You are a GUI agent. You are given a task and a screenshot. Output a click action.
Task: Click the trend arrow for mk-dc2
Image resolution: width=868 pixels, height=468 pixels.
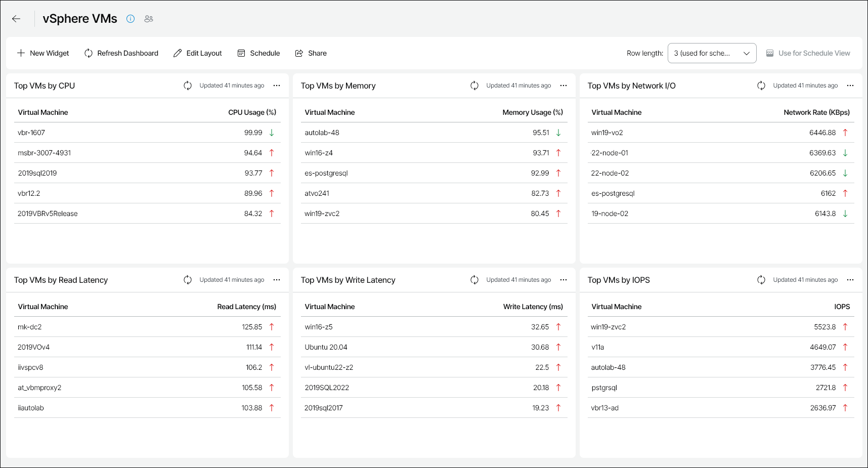(x=272, y=327)
